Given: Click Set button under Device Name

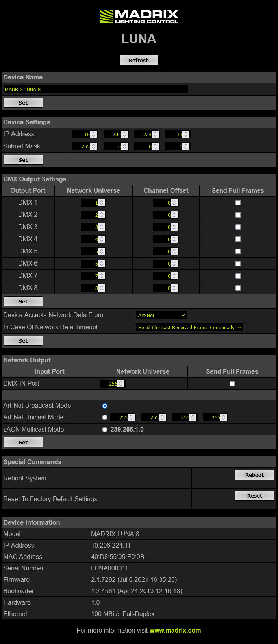Looking at the screenshot, I should click(x=23, y=103).
